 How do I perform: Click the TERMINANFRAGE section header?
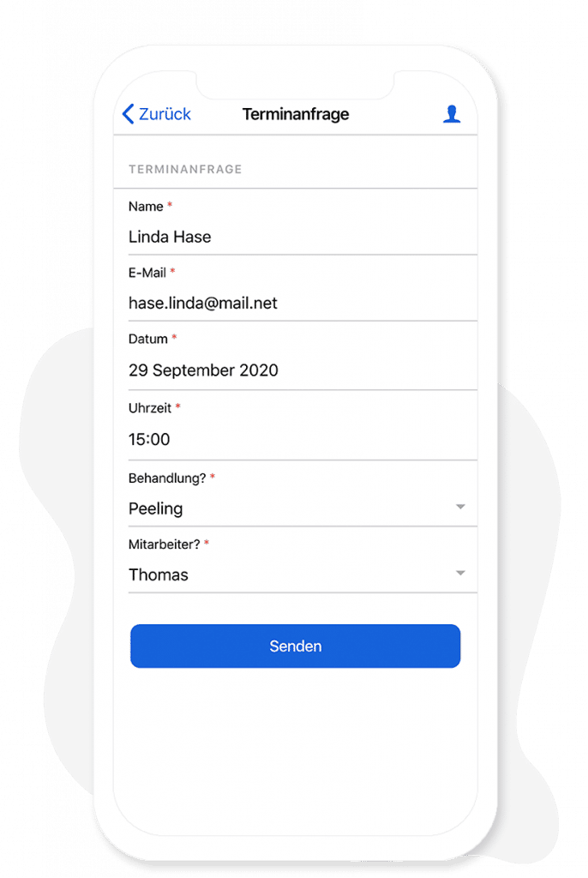tap(185, 169)
